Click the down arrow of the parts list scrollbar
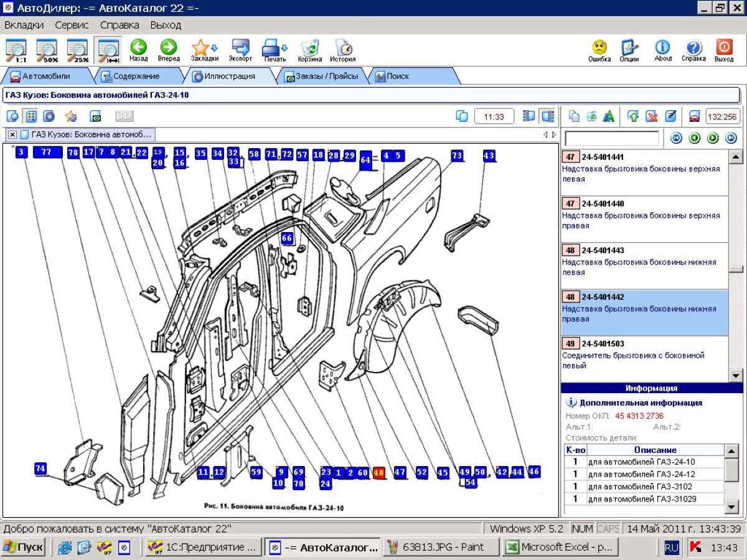Viewport: 747px width, 560px height. point(736,375)
